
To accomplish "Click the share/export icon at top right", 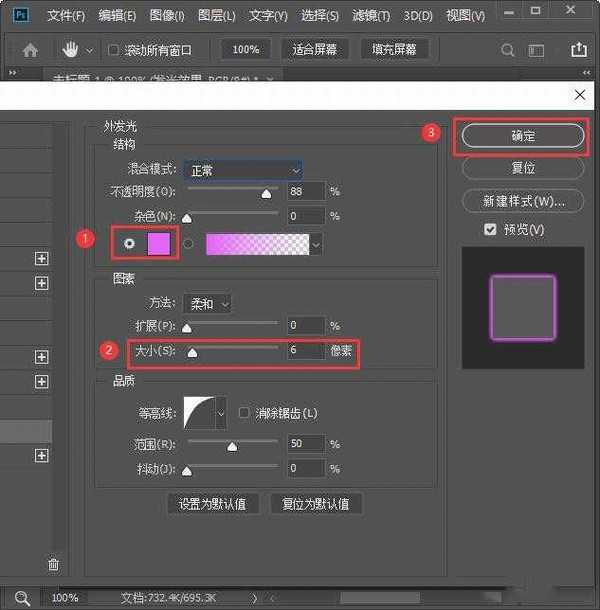I will coord(578,49).
